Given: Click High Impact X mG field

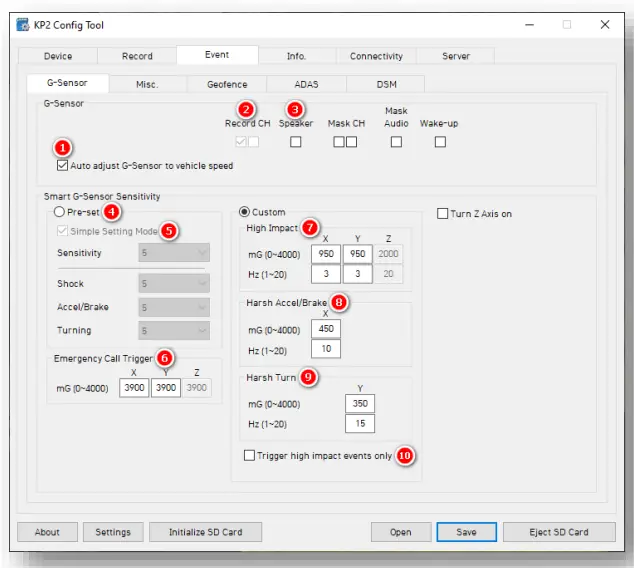Looking at the screenshot, I should pos(326,254).
